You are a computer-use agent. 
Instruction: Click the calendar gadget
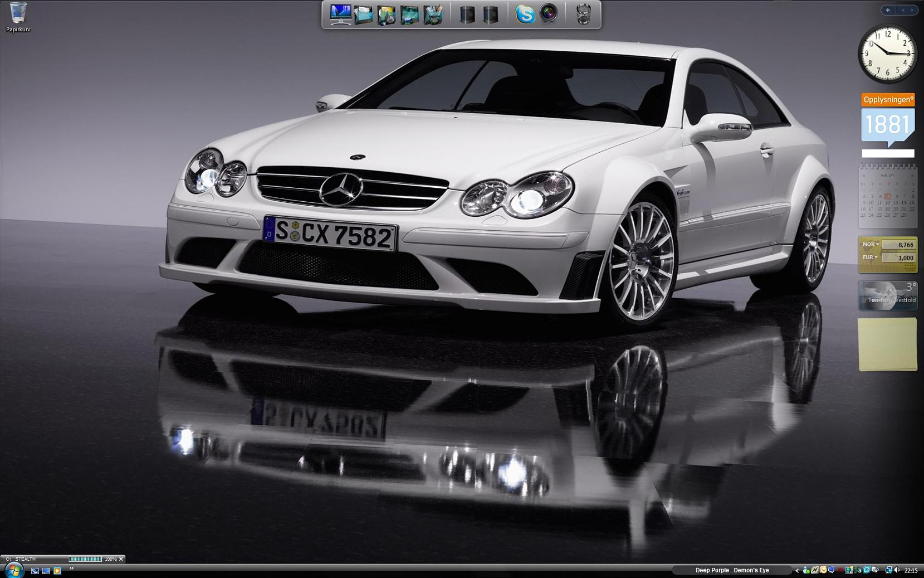click(x=887, y=196)
